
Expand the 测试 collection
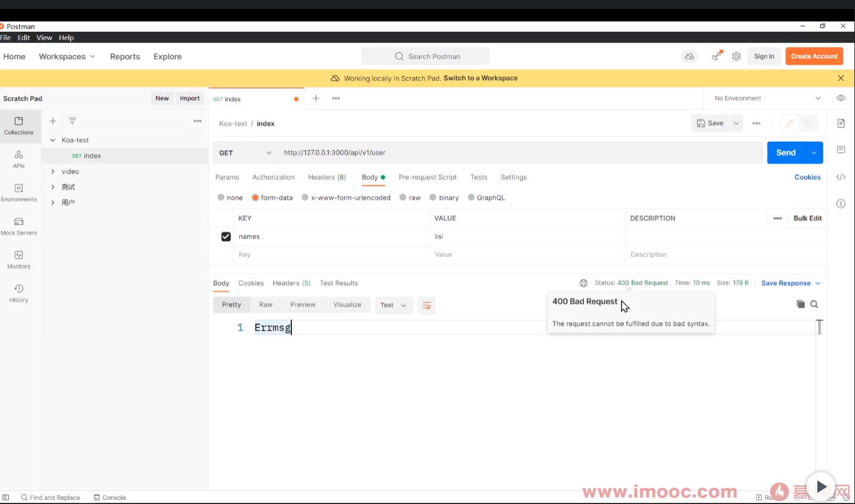pyautogui.click(x=53, y=187)
